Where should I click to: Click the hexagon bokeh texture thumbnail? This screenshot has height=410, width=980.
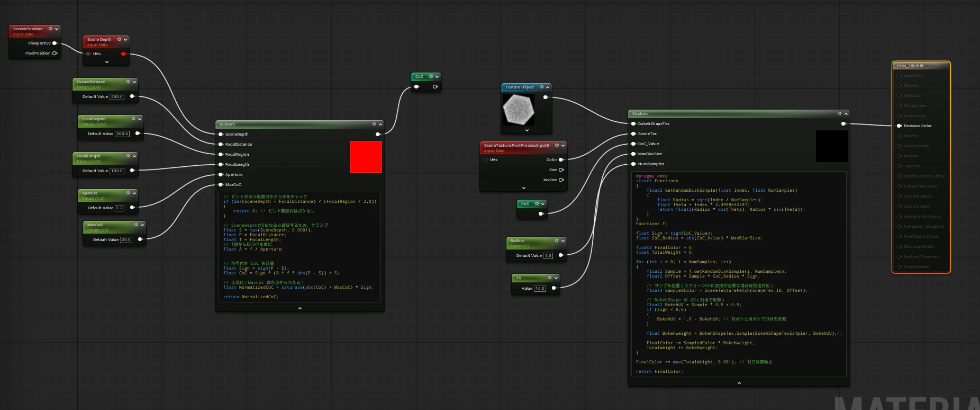pyautogui.click(x=518, y=110)
